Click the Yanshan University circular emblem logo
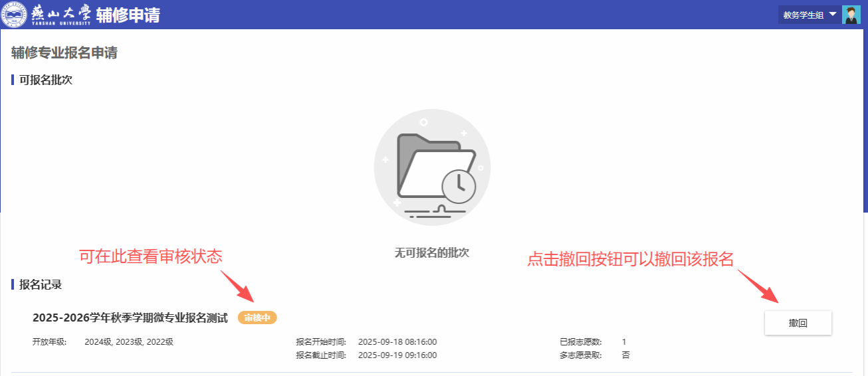This screenshot has height=376, width=868. [14, 15]
